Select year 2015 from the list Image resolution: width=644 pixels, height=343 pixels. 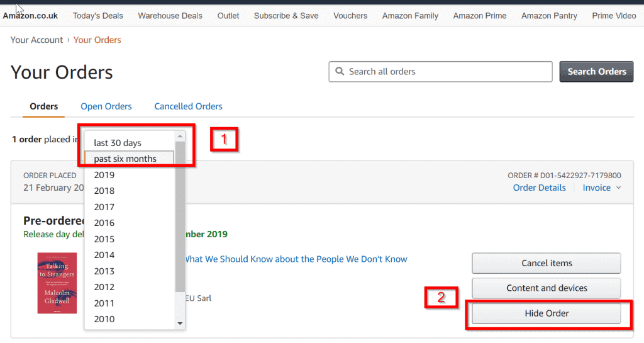click(104, 239)
